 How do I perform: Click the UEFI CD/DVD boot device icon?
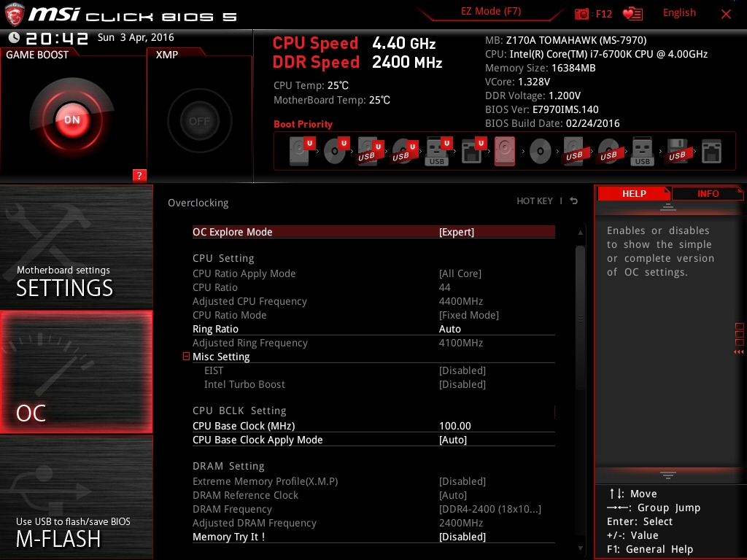pos(336,151)
